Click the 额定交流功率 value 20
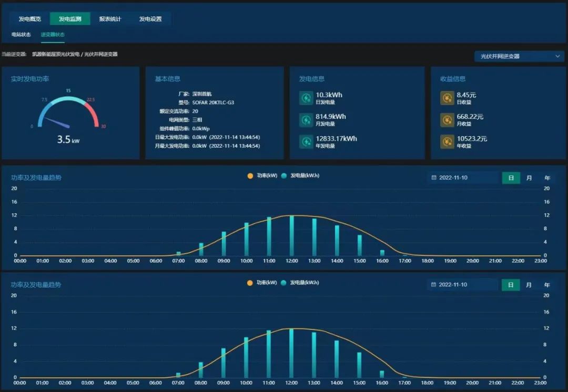The width and height of the screenshot is (568, 392). (x=195, y=111)
